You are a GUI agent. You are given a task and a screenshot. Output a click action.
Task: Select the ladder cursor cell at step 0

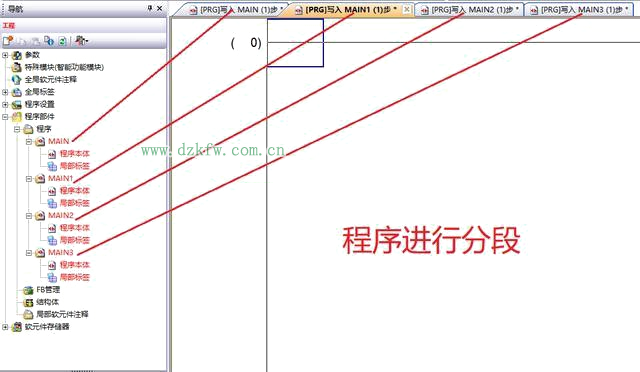296,42
